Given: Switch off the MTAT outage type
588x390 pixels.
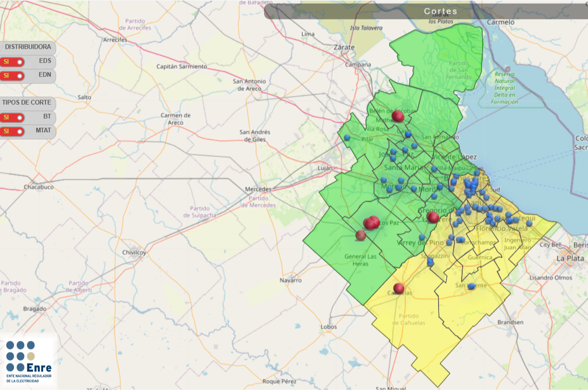Looking at the screenshot, I should 12,131.
